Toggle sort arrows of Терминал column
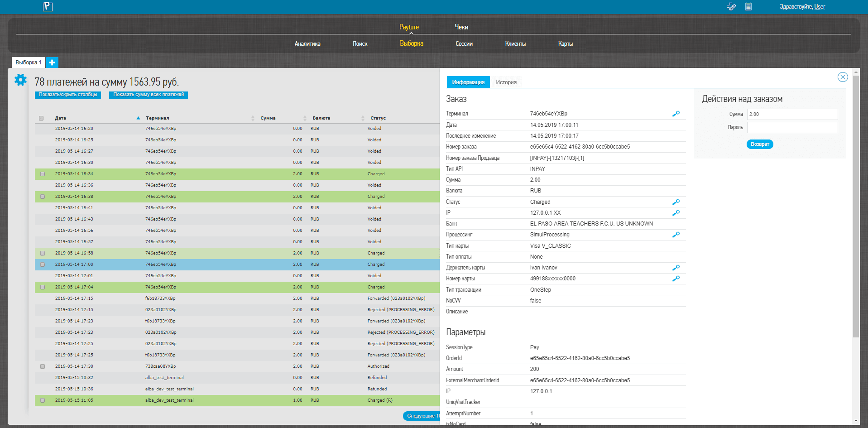 click(253, 118)
